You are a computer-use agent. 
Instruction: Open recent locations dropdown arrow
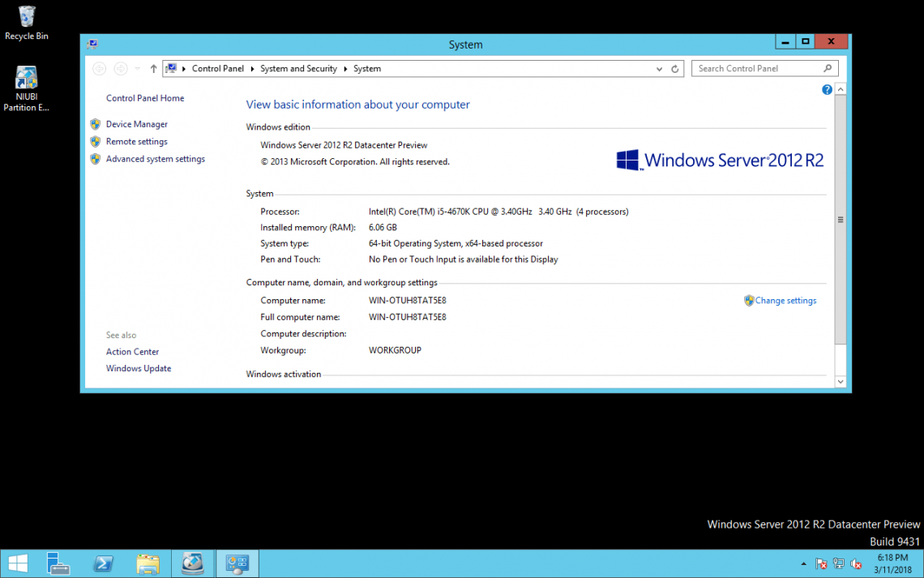(137, 69)
